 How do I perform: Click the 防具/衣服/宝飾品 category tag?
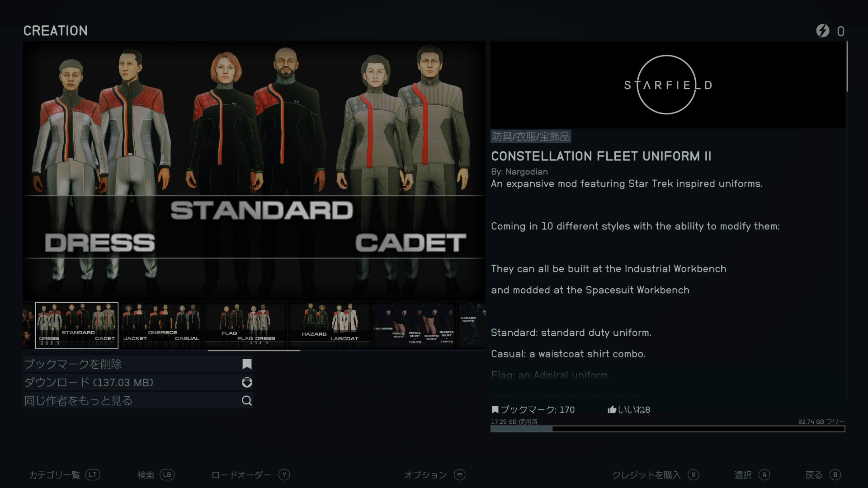(x=531, y=136)
